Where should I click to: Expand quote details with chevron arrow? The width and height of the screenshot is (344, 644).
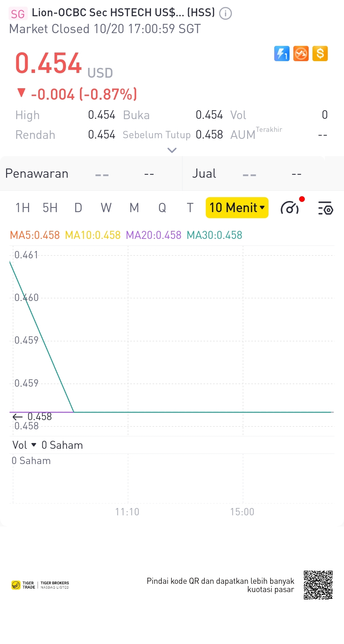pyautogui.click(x=172, y=150)
